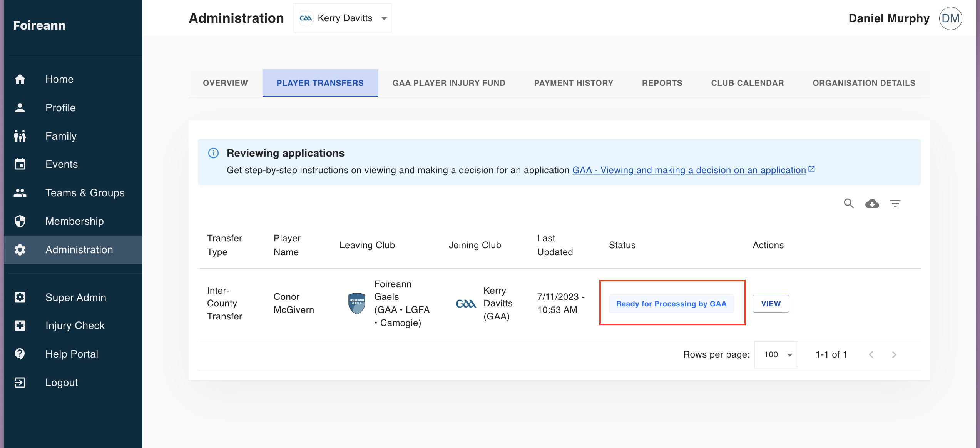Click the Membership shield icon

[20, 221]
